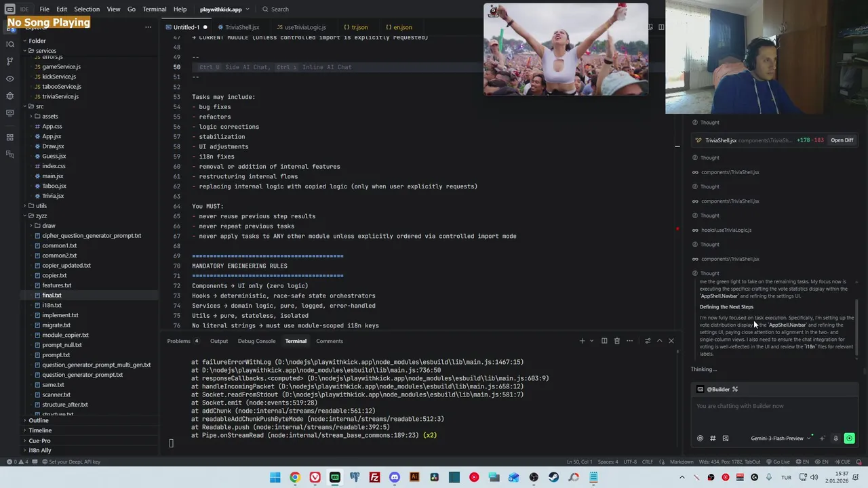Switch to Output panel tab
The image size is (868, 488).
coord(218,341)
